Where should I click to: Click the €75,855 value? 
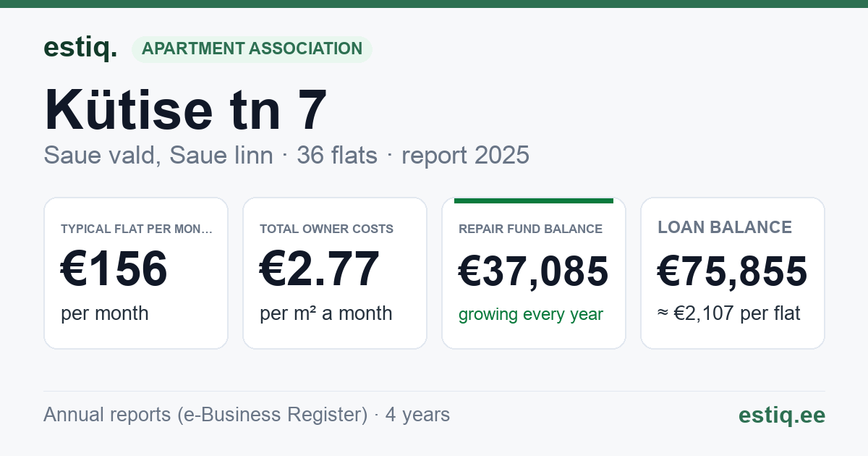pyautogui.click(x=733, y=271)
